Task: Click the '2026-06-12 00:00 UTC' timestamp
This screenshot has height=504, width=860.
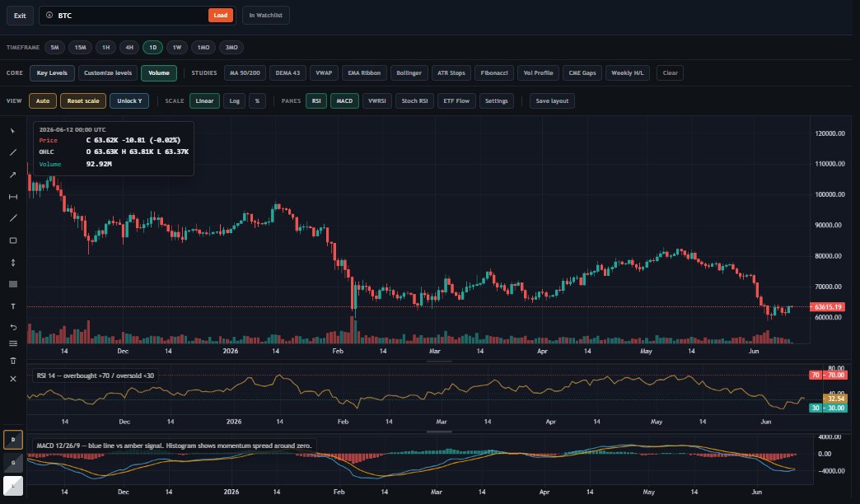Action: [x=72, y=130]
